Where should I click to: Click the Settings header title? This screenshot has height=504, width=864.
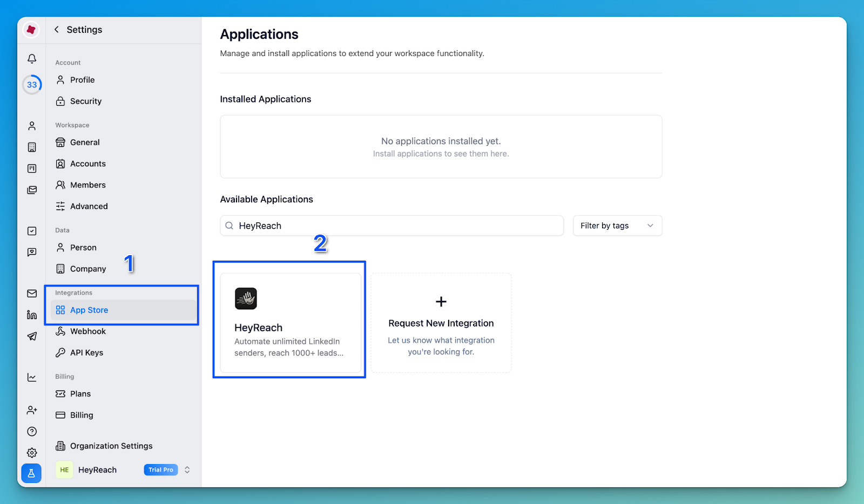tap(84, 30)
